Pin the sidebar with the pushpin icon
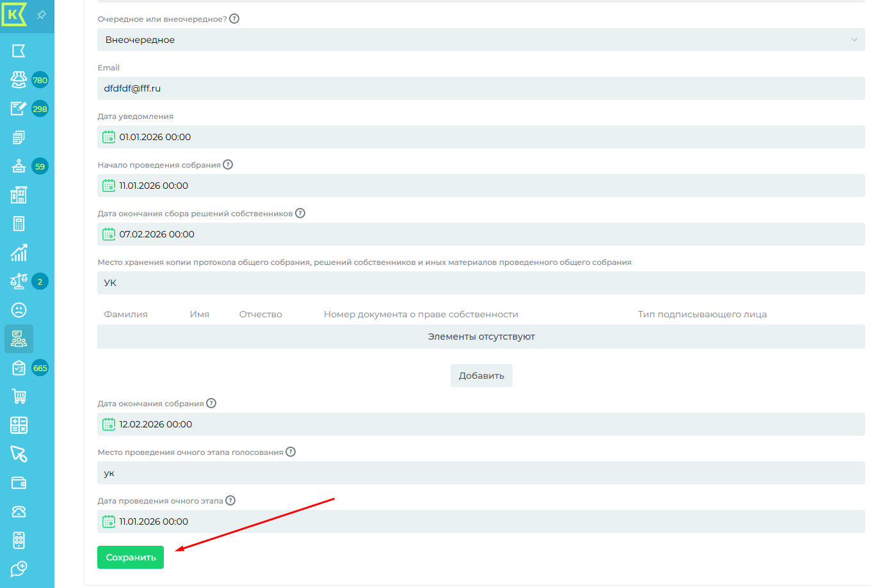 point(42,15)
